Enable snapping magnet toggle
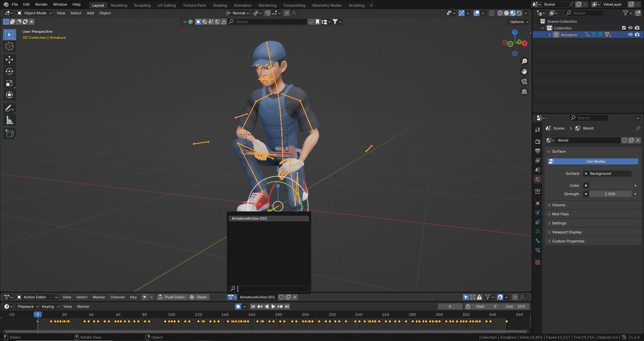 point(267,13)
